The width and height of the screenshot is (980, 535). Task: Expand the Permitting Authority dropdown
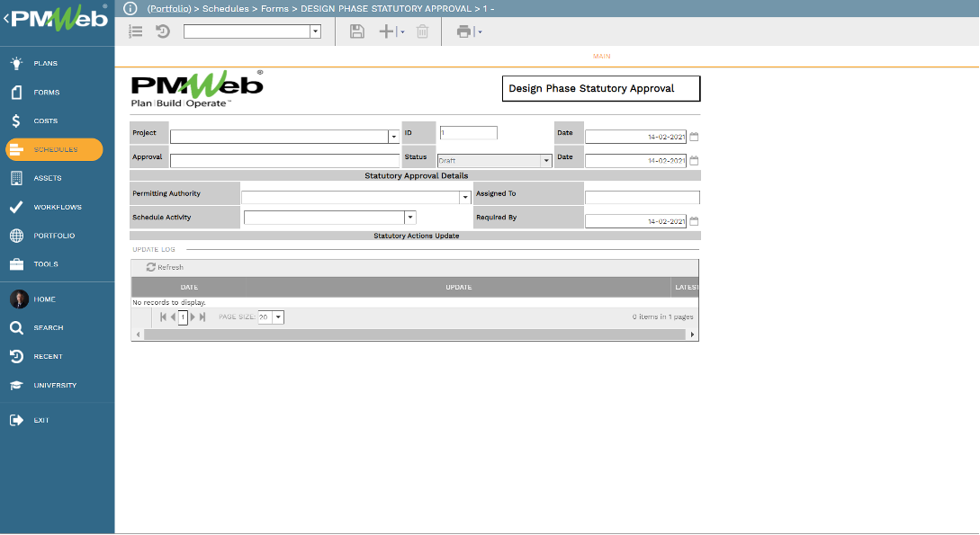[465, 197]
